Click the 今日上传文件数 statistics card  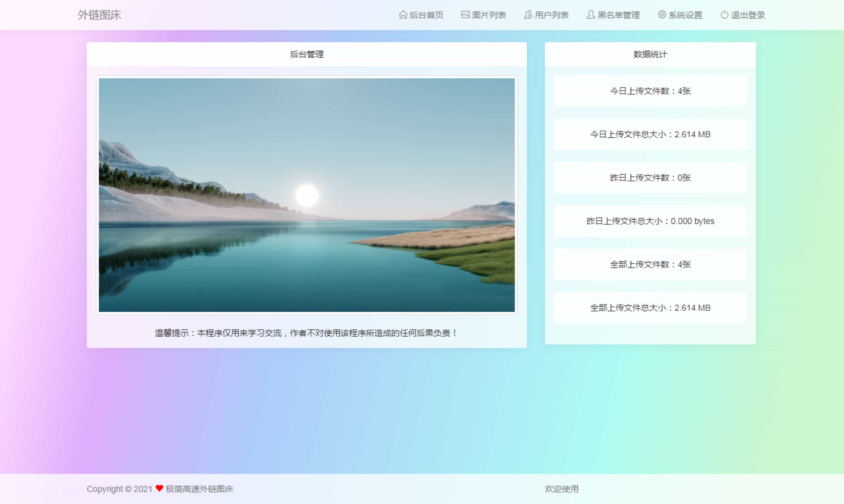(x=650, y=91)
